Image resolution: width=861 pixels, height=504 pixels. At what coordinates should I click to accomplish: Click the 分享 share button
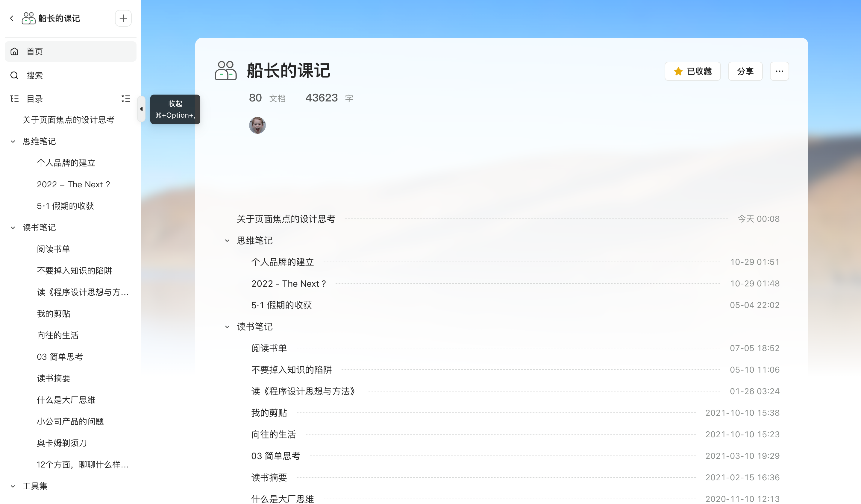tap(745, 71)
